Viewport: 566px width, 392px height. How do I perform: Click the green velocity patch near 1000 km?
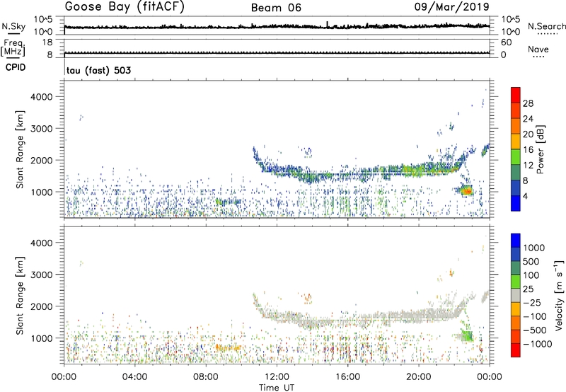pos(467,336)
